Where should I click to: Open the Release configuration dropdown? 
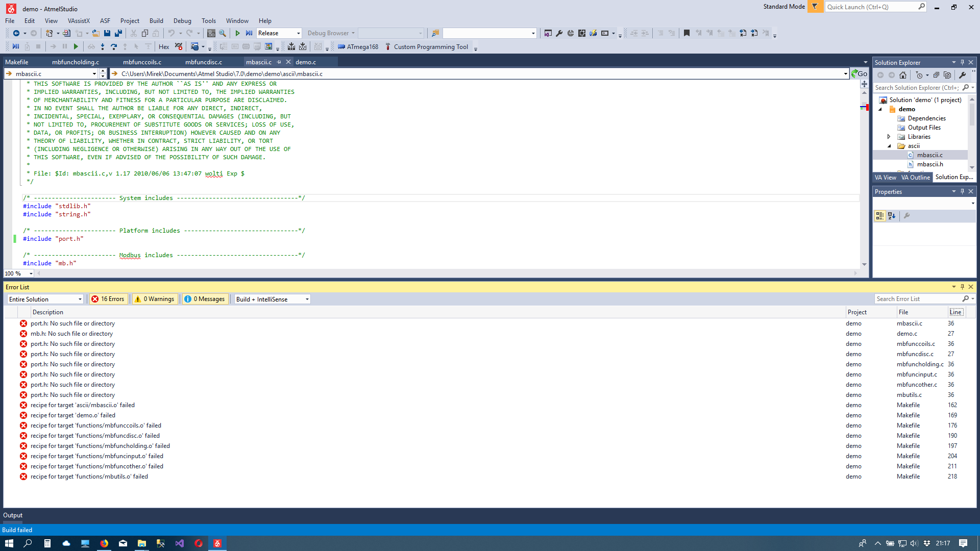[x=299, y=33]
